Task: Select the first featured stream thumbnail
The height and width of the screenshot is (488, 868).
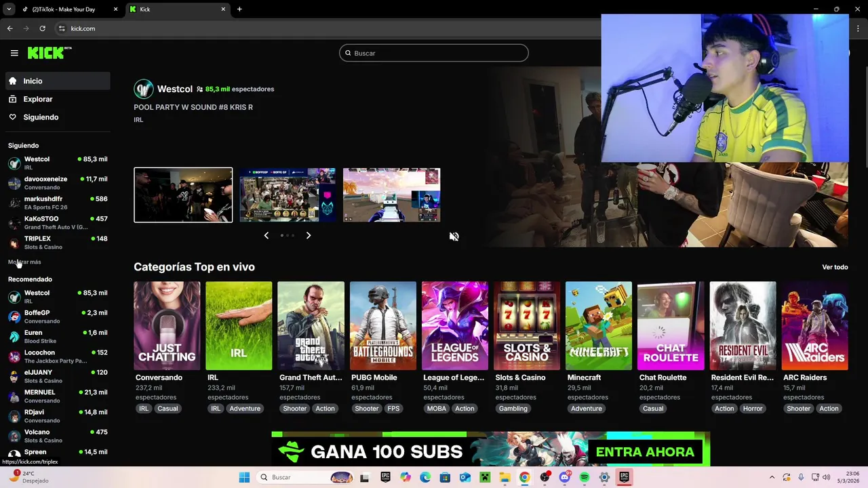Action: coord(183,195)
